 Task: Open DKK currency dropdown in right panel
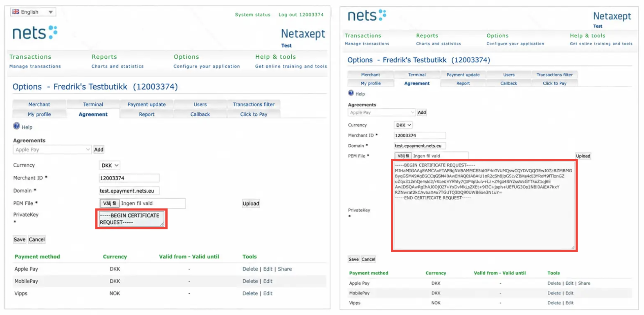(x=403, y=125)
